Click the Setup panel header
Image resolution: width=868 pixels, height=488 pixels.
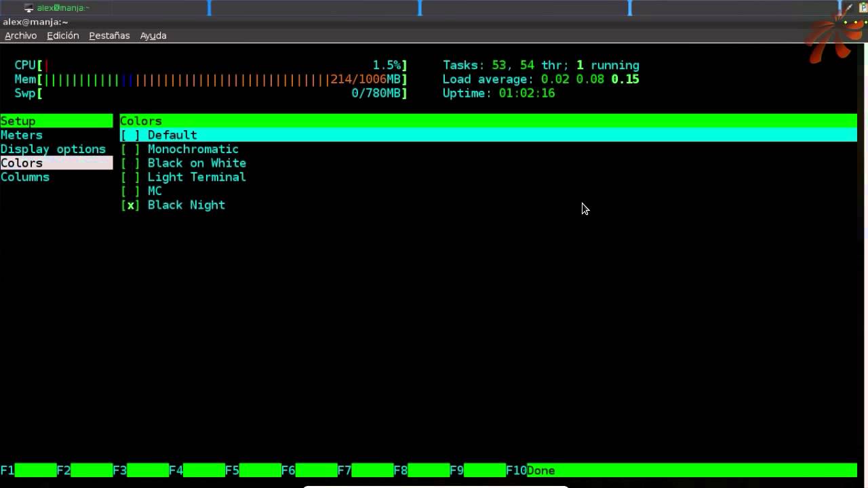pyautogui.click(x=56, y=121)
